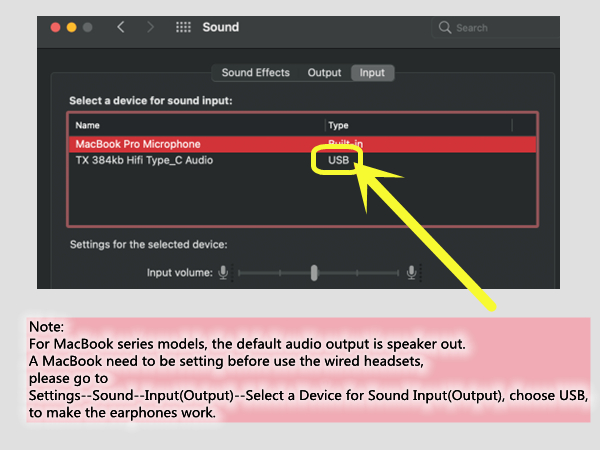Click the red close window button
Viewport: 600px width, 450px height.
tap(55, 27)
